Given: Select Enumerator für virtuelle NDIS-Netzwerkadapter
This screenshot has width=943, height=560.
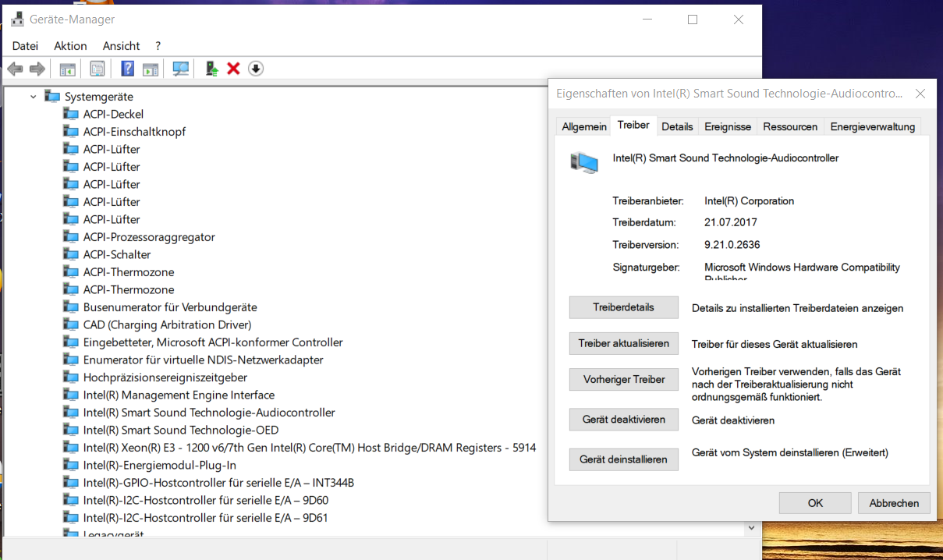Looking at the screenshot, I should click(203, 360).
